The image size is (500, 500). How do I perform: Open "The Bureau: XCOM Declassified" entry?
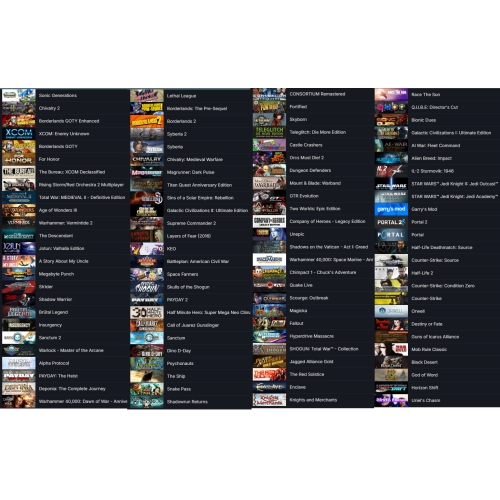pos(72,172)
